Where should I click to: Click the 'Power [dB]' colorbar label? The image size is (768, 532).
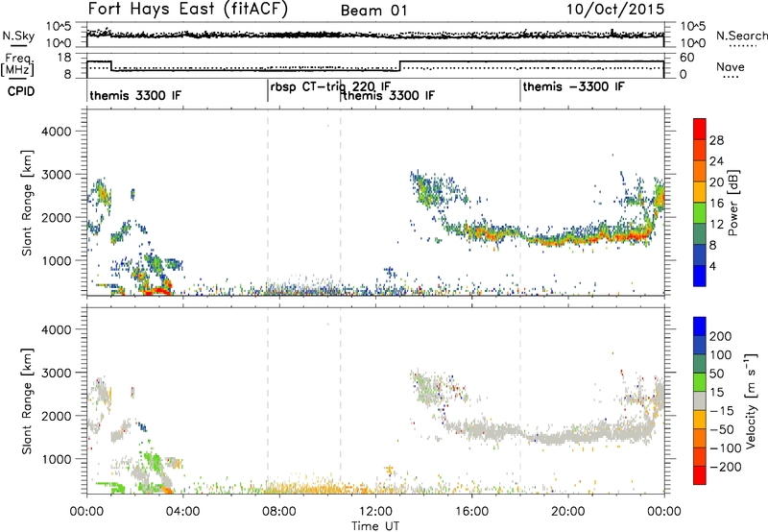[x=733, y=203]
